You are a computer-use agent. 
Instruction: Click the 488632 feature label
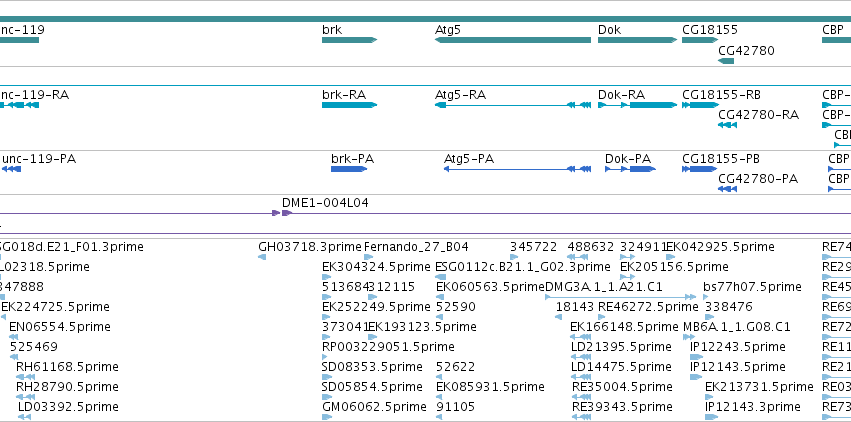591,247
